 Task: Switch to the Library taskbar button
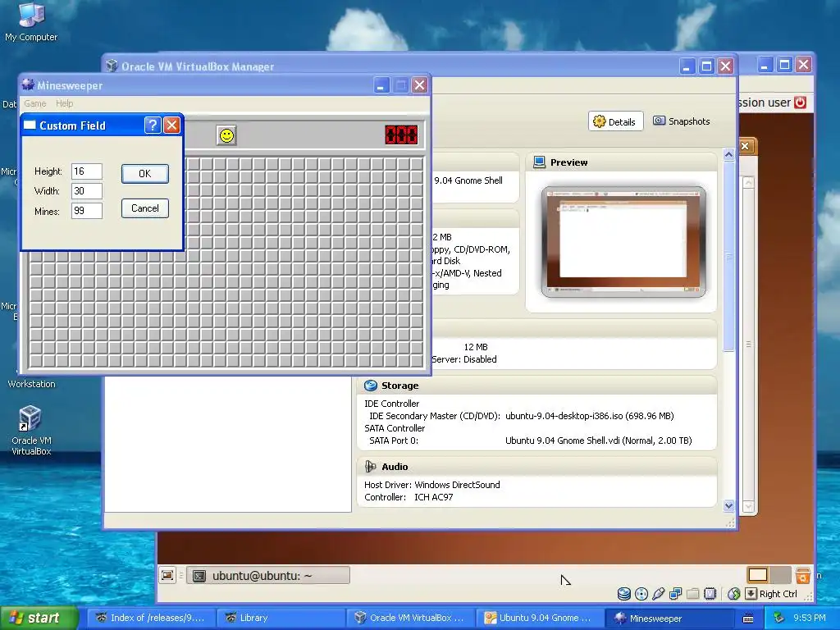281,618
